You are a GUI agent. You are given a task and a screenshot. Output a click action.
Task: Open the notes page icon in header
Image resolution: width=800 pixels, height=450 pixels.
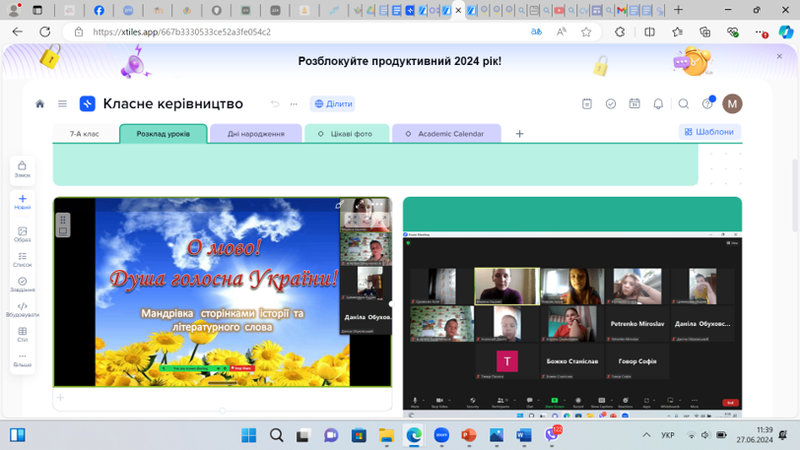(x=587, y=104)
